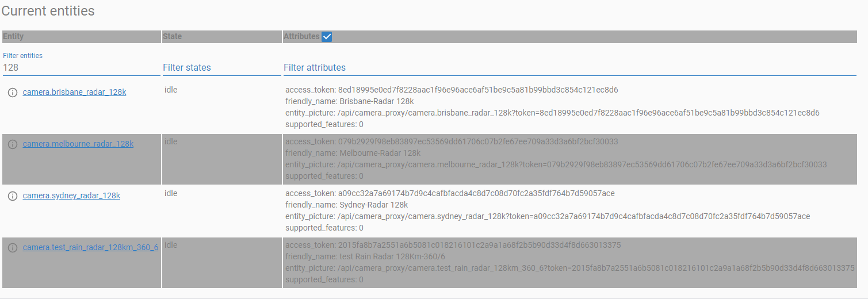Click the Current entities heading

click(x=48, y=11)
